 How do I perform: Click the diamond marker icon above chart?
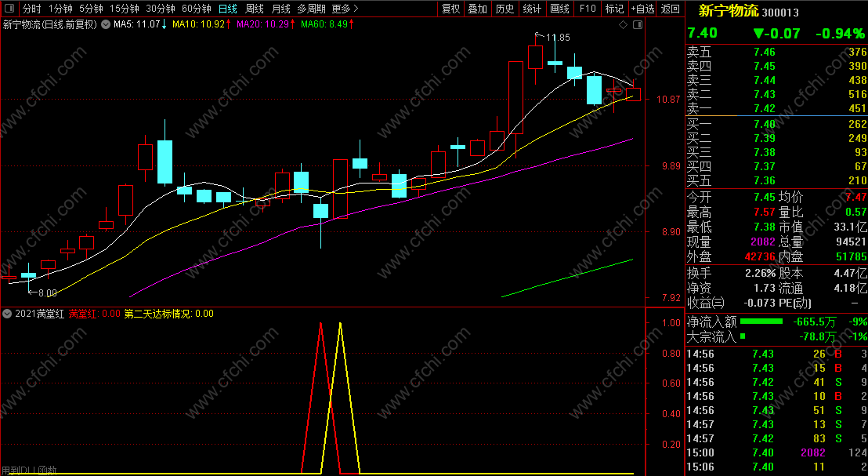click(624, 25)
